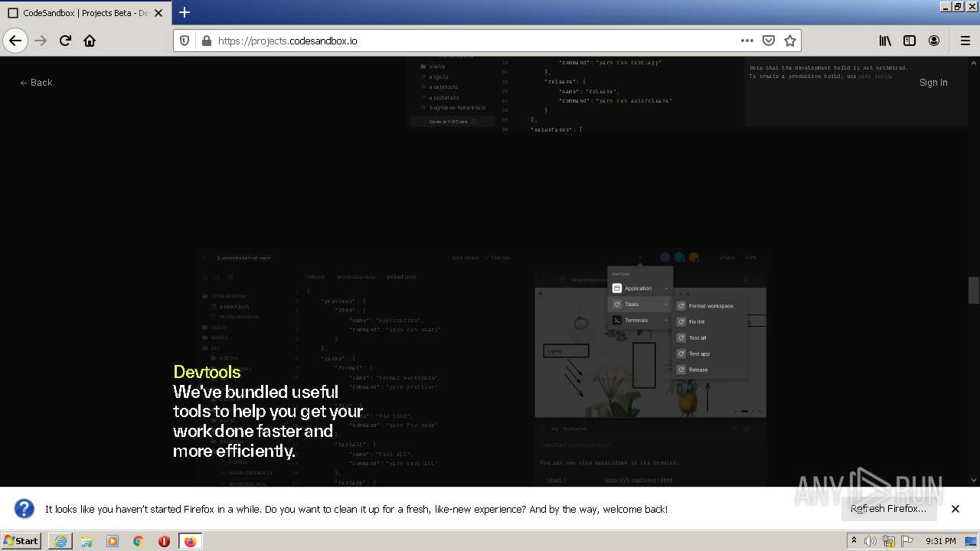Expand the Terminals submenu arrow
980x551 pixels.
coord(666,321)
